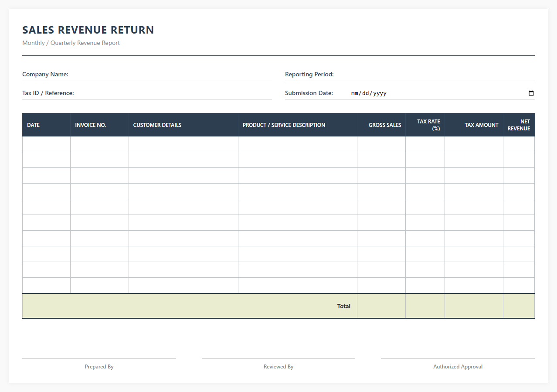
Task: Click the first row Invoice No. cell
Action: (99, 144)
